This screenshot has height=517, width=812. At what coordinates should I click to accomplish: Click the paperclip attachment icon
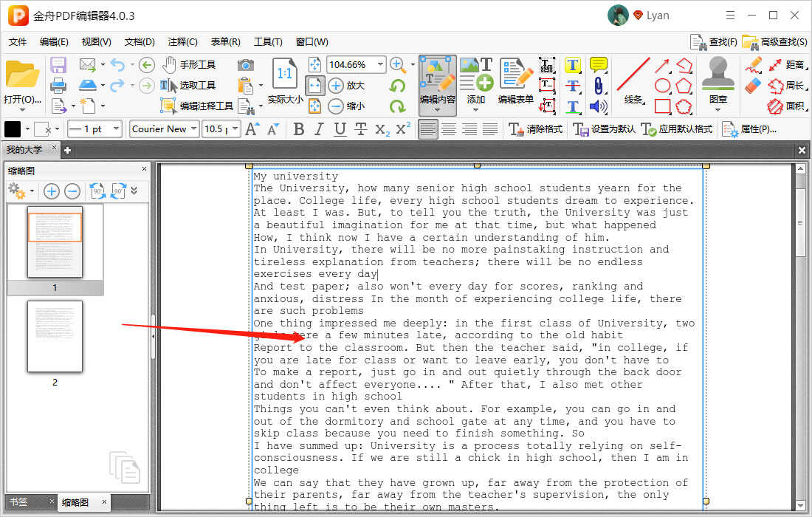click(598, 86)
